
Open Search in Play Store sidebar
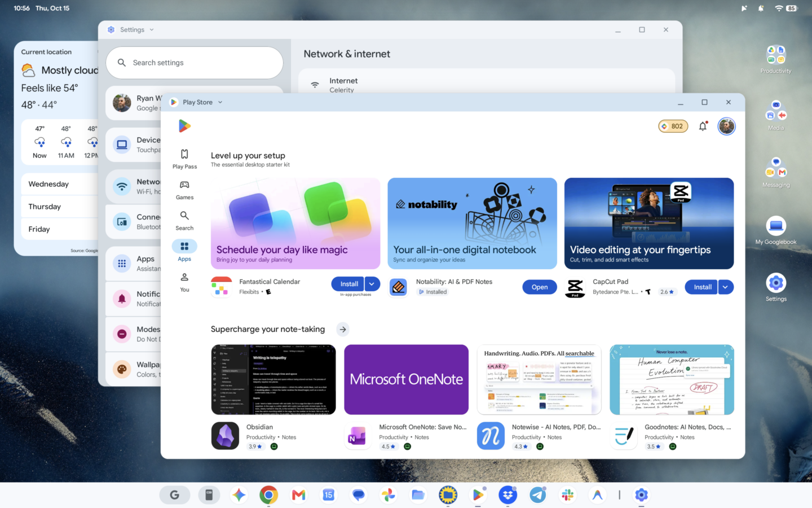coord(184,221)
